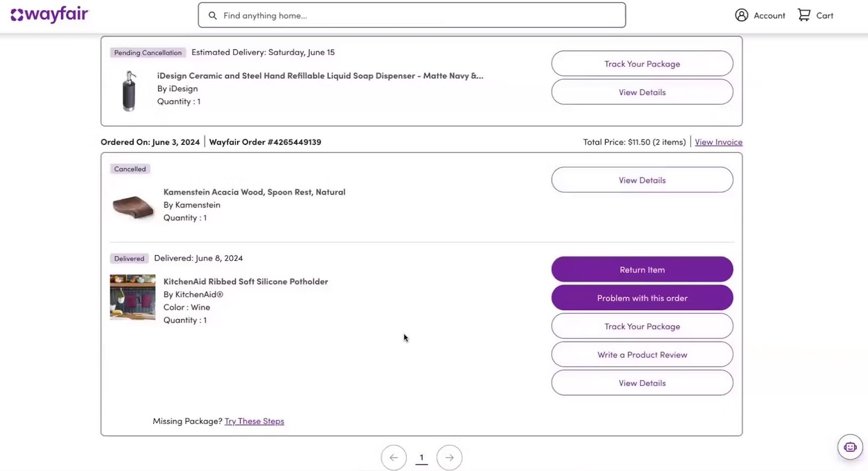
Task: Go to next page arrow
Action: click(449, 458)
